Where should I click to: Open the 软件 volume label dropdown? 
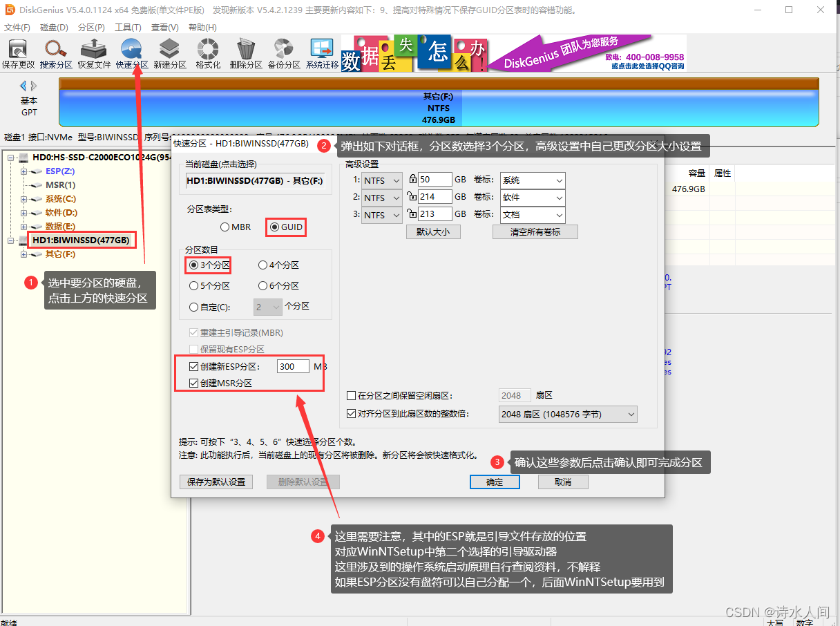tap(533, 198)
